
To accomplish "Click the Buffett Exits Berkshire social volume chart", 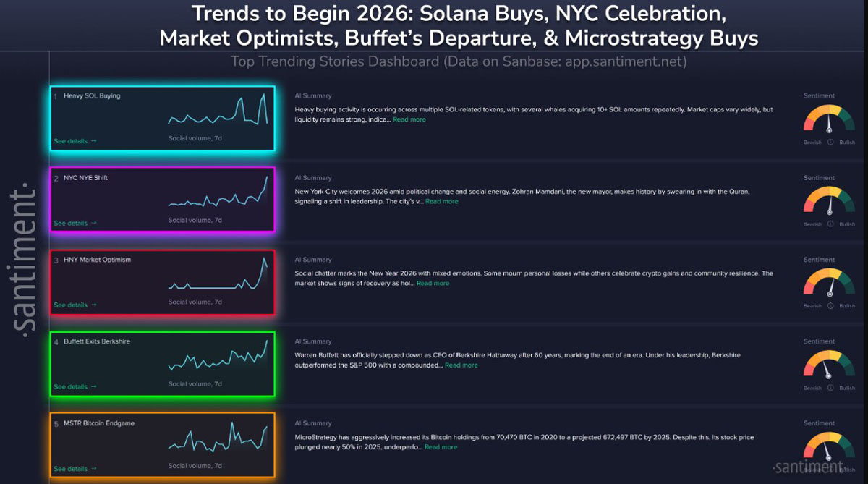I will coord(217,358).
